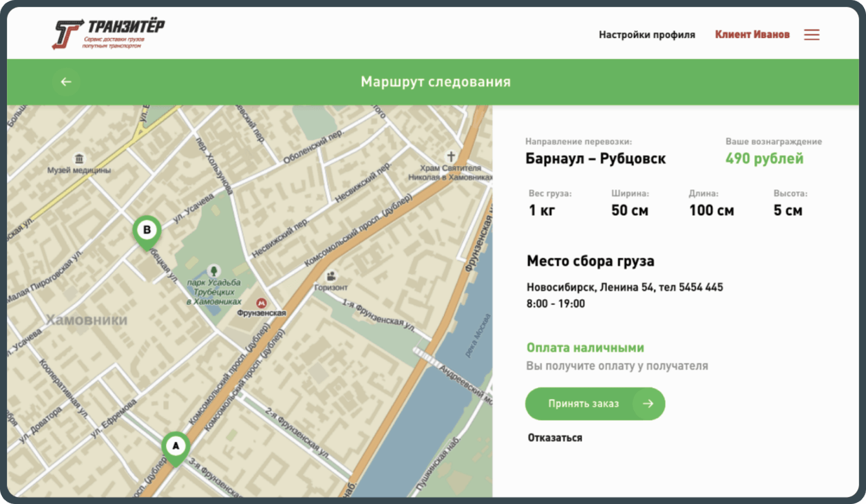Click the Маршрут следования heading
Viewport: 866px width, 504px height.
[436, 82]
